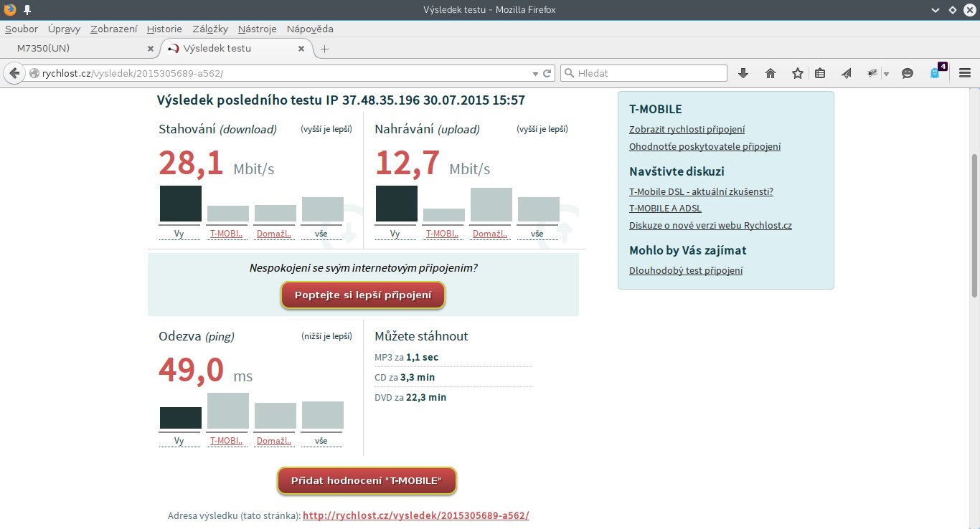Close the M7350(UN) tab
The image size is (980, 529).
pyautogui.click(x=151, y=49)
